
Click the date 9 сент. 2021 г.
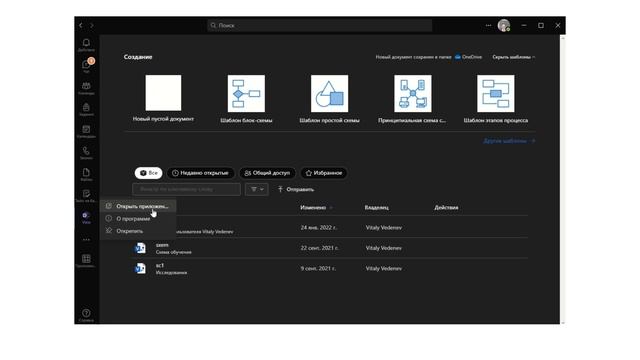(x=318, y=268)
